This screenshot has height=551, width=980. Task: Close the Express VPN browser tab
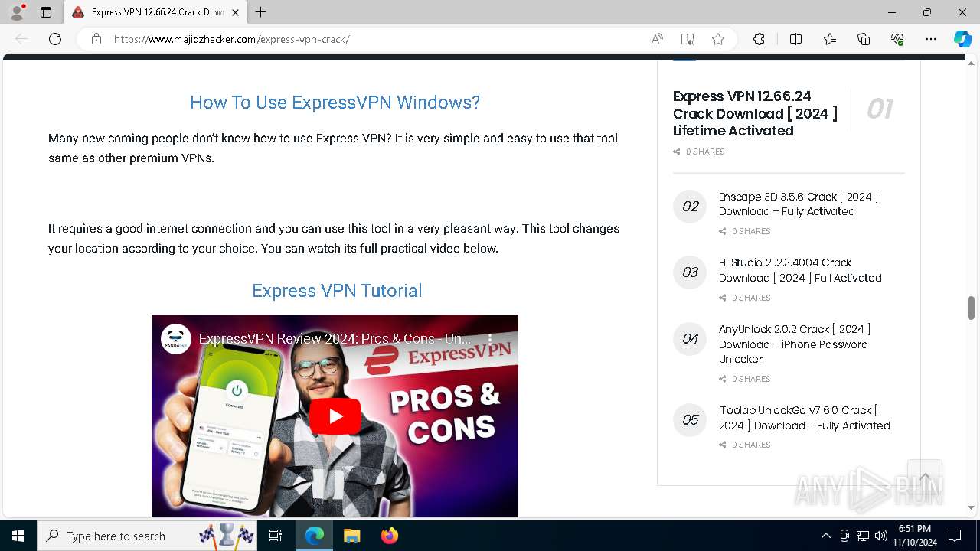click(x=235, y=12)
